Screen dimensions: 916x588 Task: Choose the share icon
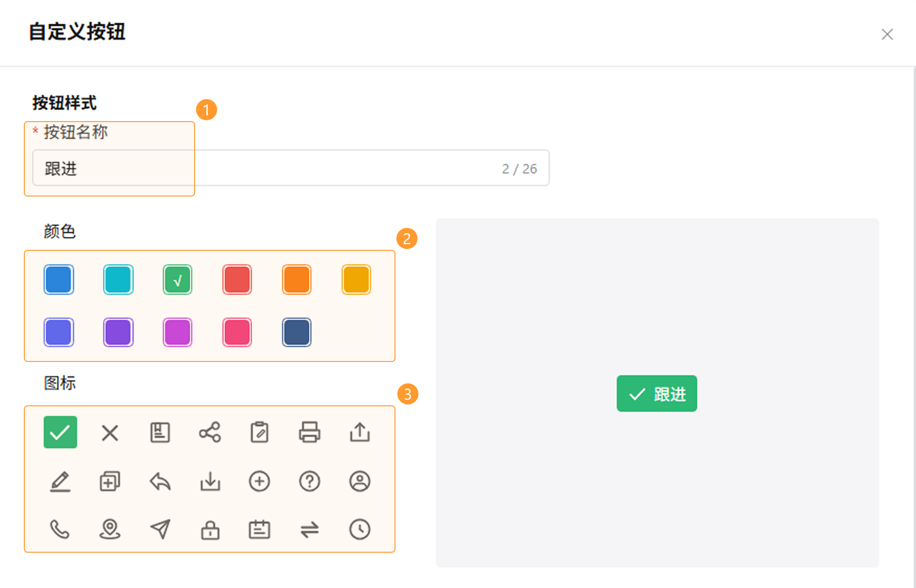click(x=210, y=432)
